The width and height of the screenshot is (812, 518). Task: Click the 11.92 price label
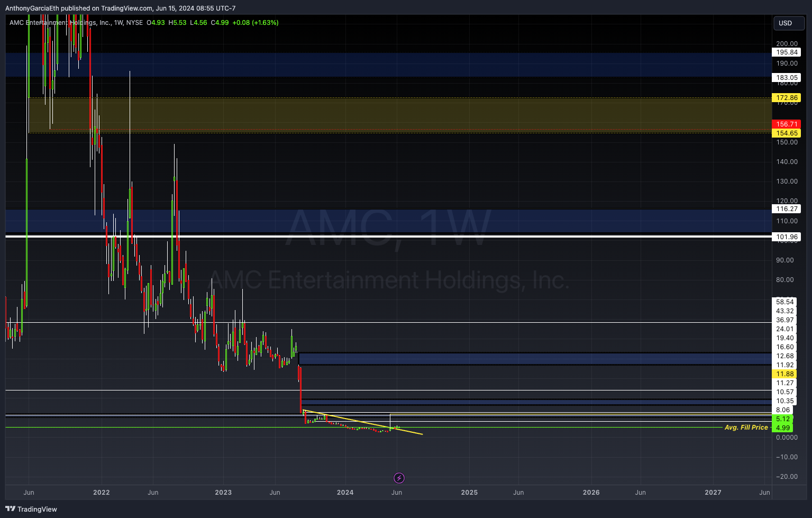[785, 365]
